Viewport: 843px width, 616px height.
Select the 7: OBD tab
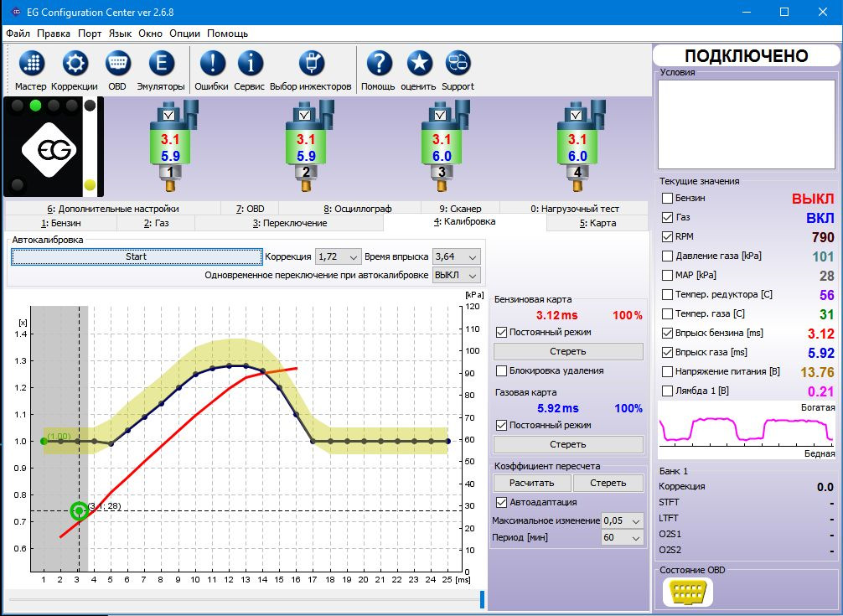(x=250, y=209)
